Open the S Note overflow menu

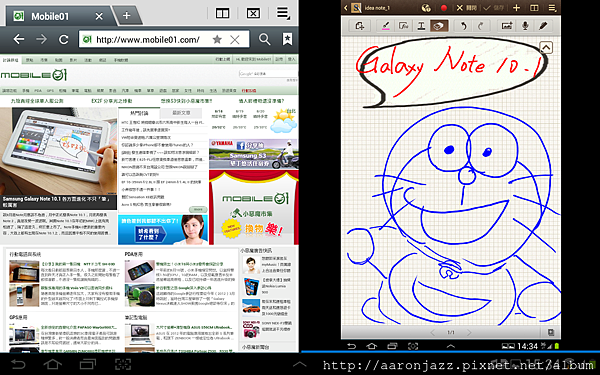coord(552,8)
